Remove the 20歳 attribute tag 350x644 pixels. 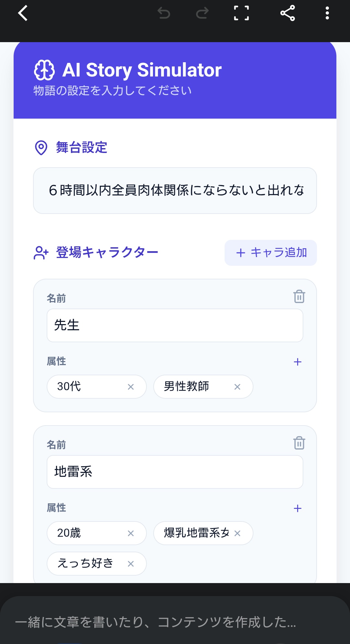tap(131, 533)
